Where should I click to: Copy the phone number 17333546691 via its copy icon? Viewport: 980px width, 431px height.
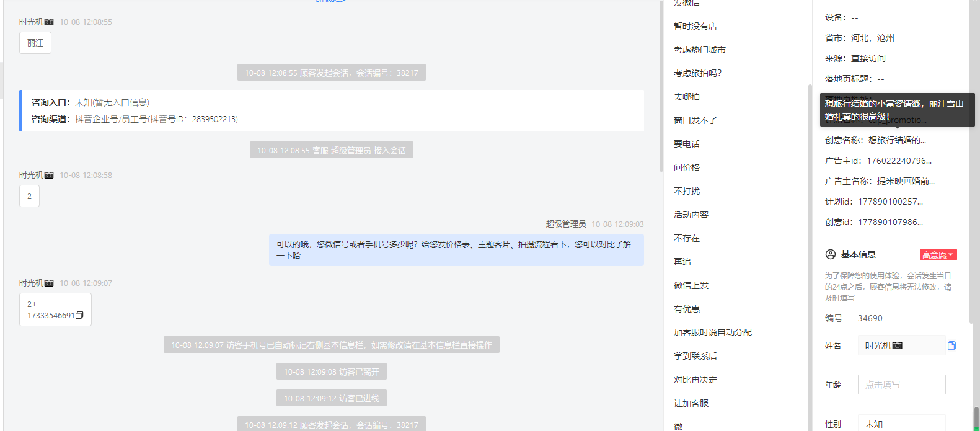(79, 315)
